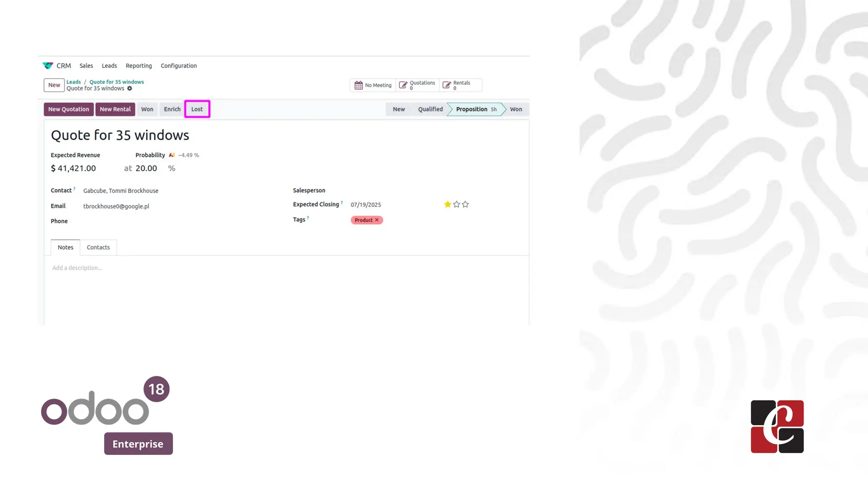Open the Rentals smart button icon
The width and height of the screenshot is (868, 488).
pyautogui.click(x=447, y=85)
